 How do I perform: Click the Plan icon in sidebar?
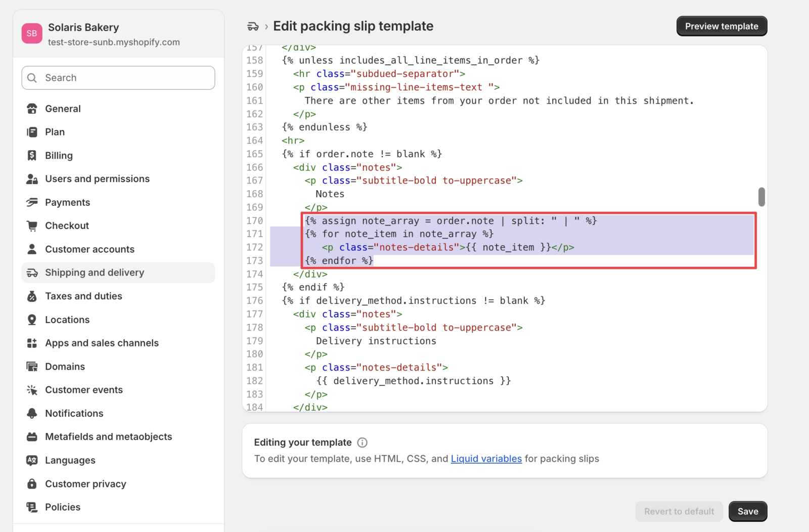(32, 132)
